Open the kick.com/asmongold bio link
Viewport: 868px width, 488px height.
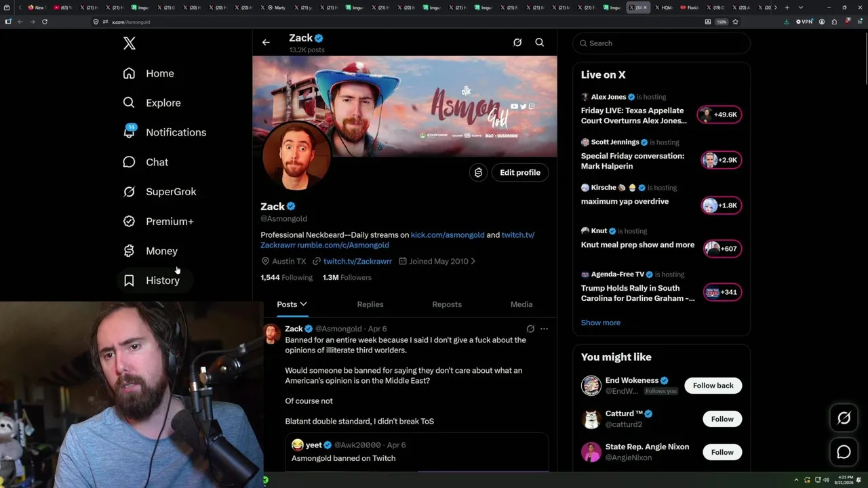point(448,235)
